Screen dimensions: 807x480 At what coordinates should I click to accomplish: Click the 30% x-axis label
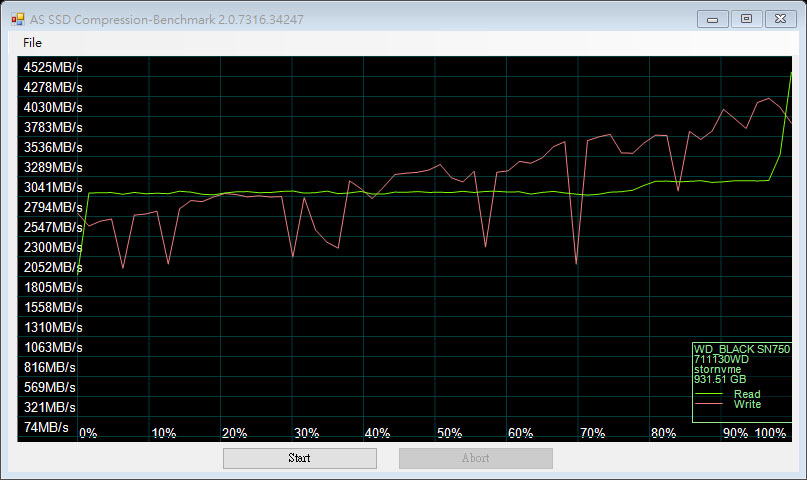point(307,433)
